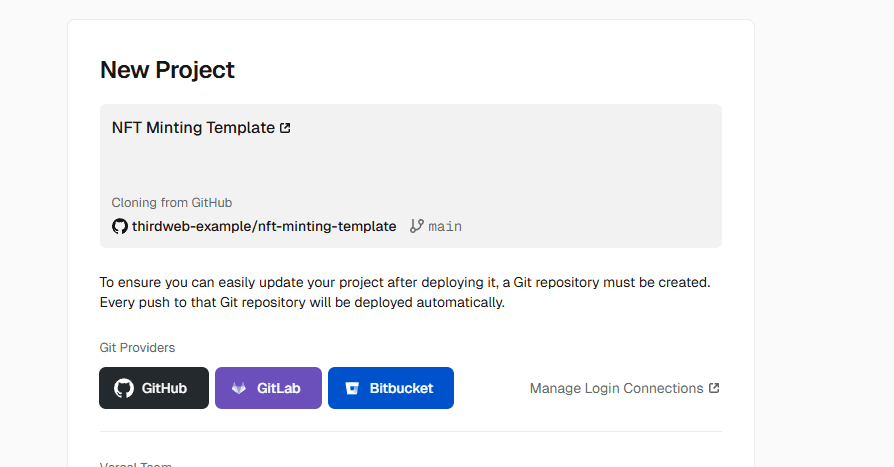Viewport: 894px width, 467px height.
Task: Click the fox logo inside the GitLab button
Action: 239,388
